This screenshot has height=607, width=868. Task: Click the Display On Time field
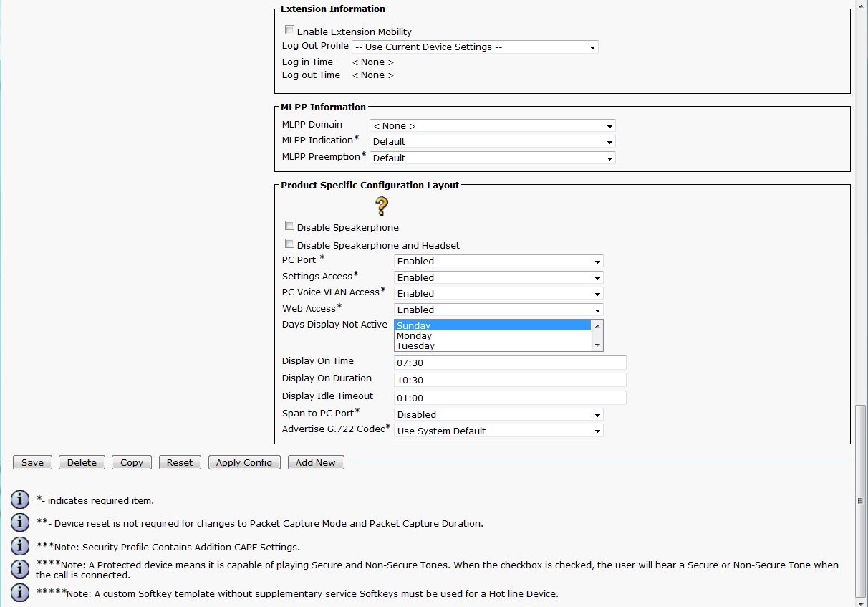(x=510, y=363)
